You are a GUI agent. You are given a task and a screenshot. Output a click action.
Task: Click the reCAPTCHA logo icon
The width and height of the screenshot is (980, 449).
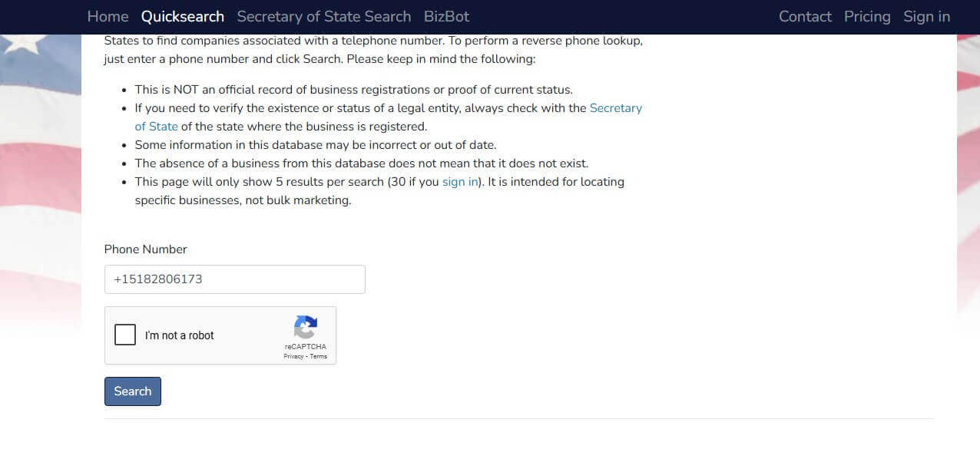[x=306, y=327]
